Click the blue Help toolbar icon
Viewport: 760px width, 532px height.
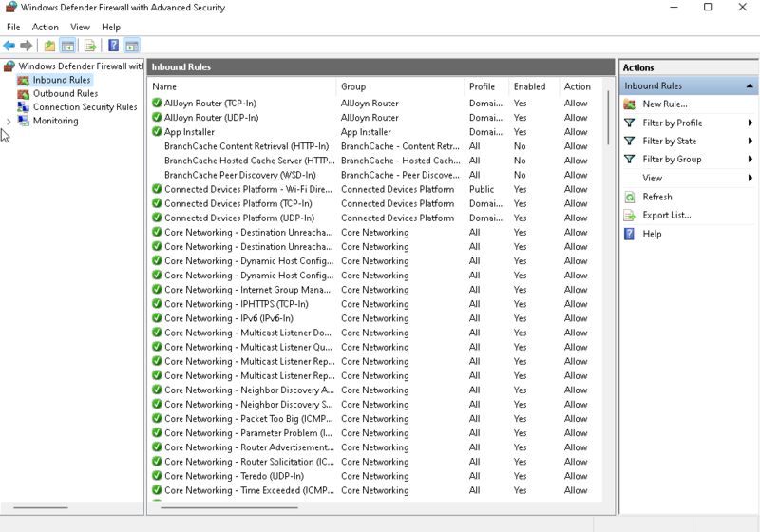click(x=113, y=46)
